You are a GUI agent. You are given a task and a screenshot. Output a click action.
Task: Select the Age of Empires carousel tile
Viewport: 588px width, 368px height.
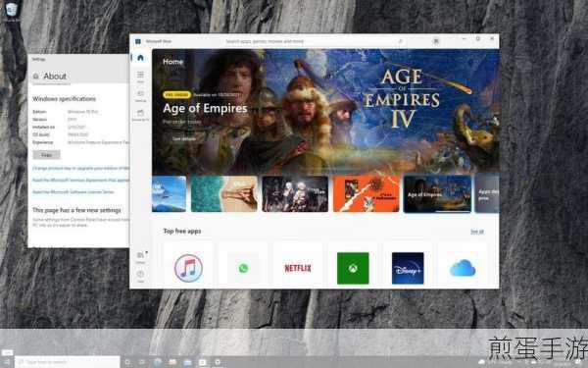(437, 193)
